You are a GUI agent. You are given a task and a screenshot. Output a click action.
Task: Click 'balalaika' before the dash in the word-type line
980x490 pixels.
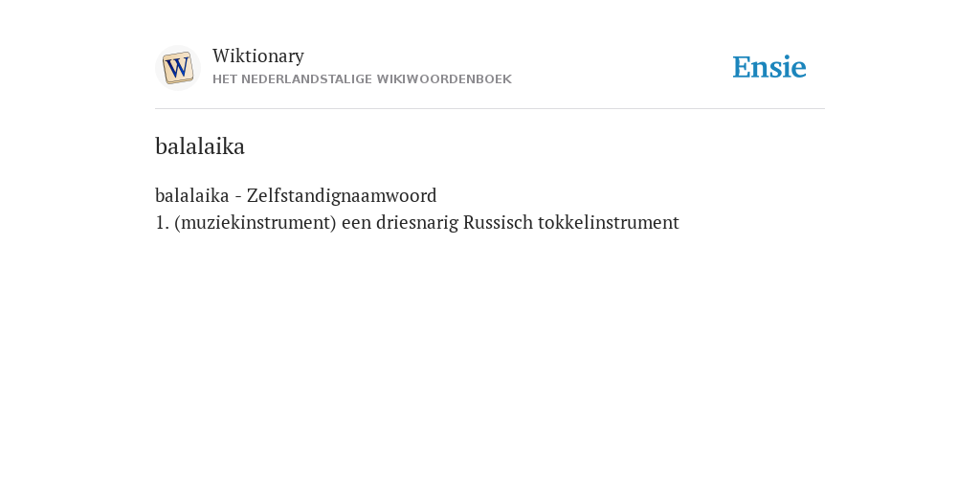(x=191, y=195)
